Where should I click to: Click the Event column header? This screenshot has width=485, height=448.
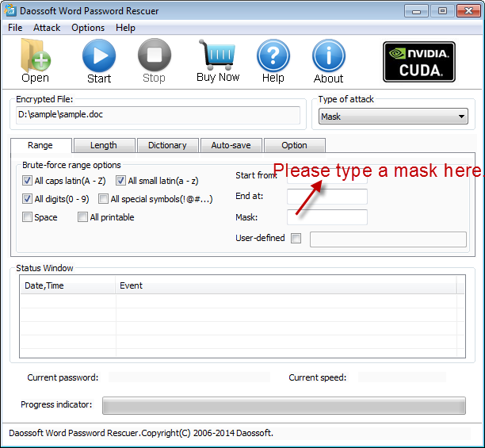click(x=286, y=285)
